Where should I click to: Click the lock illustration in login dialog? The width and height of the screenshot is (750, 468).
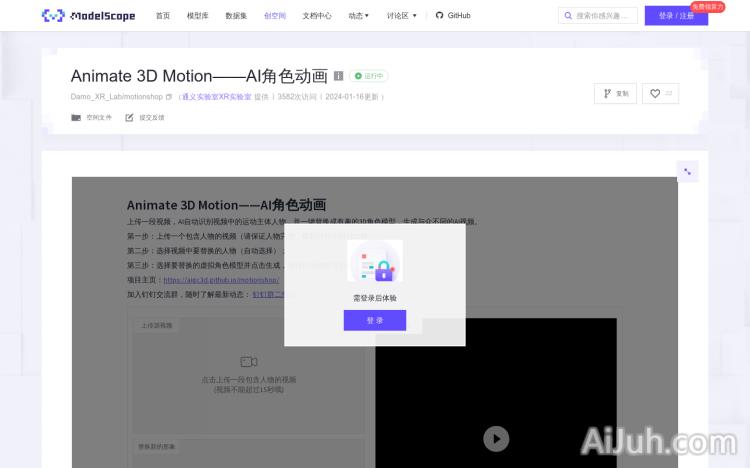click(375, 261)
